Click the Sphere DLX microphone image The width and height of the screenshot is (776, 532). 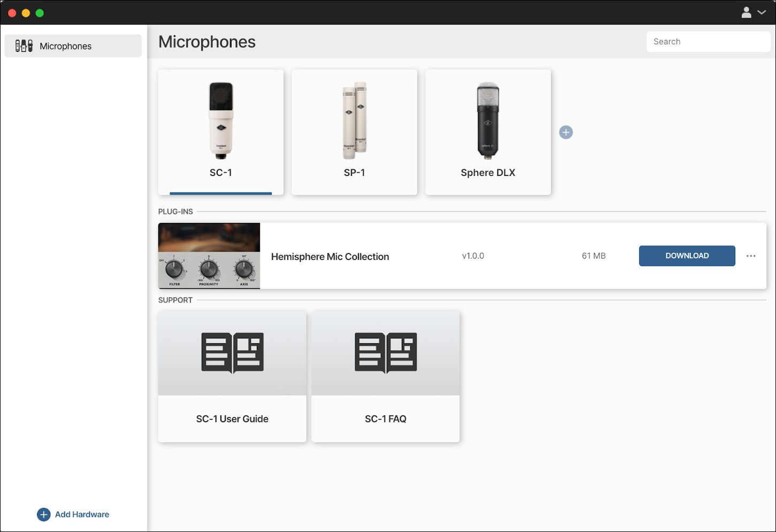[x=488, y=120]
